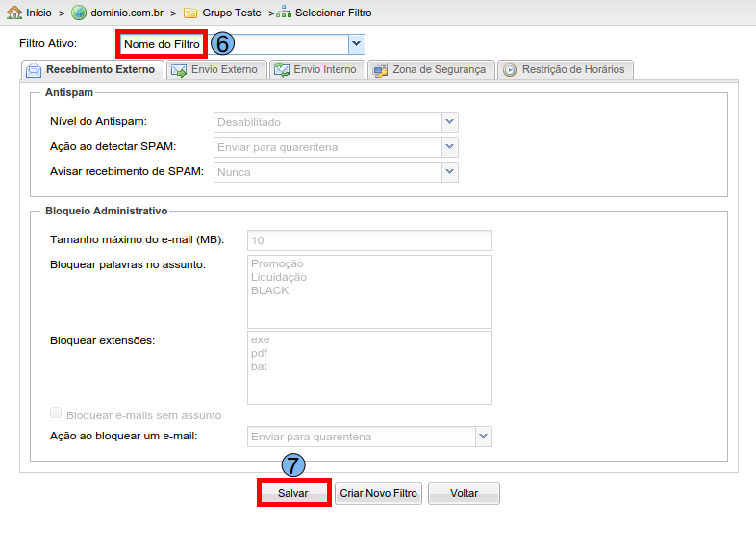Click the Criar Novo Filtro button

(x=378, y=493)
